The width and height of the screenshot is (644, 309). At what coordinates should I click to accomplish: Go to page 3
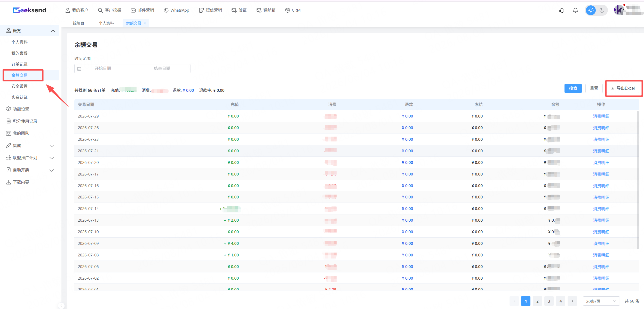549,301
